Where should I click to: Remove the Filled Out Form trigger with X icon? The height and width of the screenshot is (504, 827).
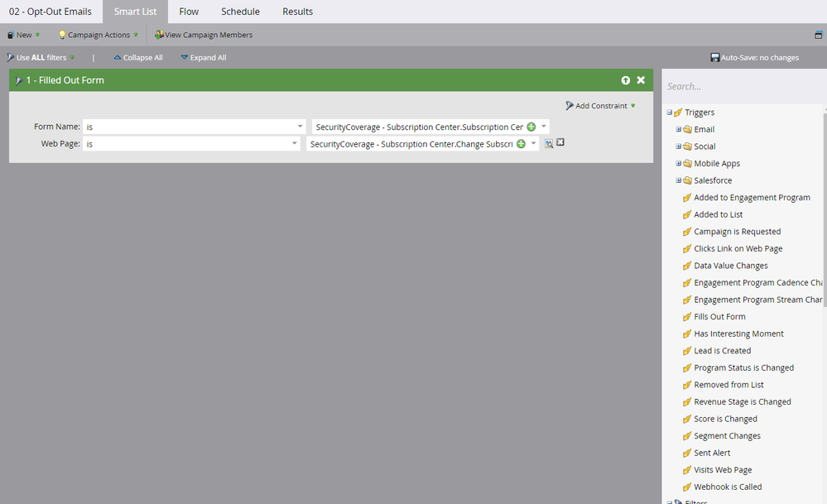pos(641,80)
